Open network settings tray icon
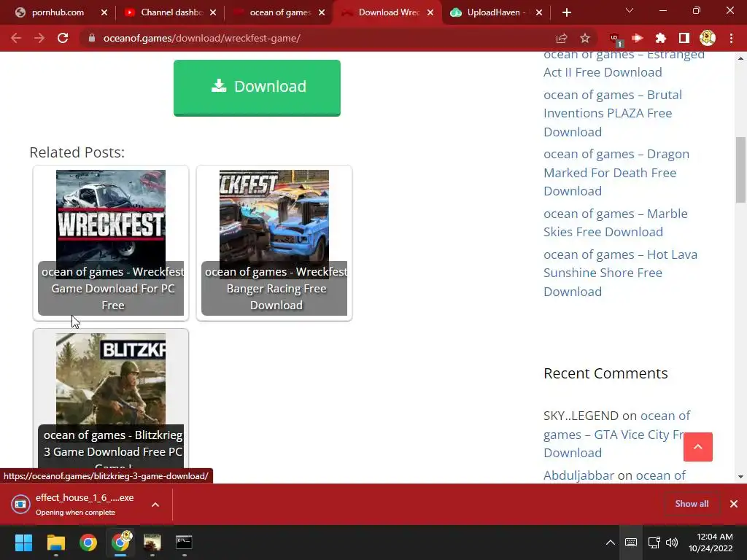This screenshot has width=747, height=560. coord(654,542)
